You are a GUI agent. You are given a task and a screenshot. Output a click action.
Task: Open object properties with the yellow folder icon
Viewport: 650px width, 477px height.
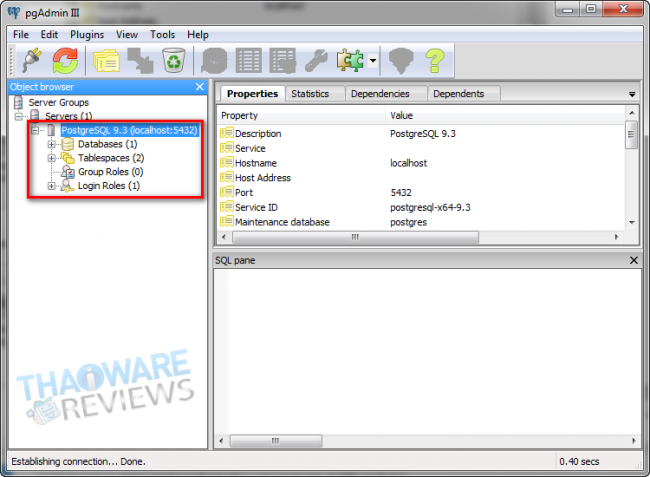click(107, 61)
